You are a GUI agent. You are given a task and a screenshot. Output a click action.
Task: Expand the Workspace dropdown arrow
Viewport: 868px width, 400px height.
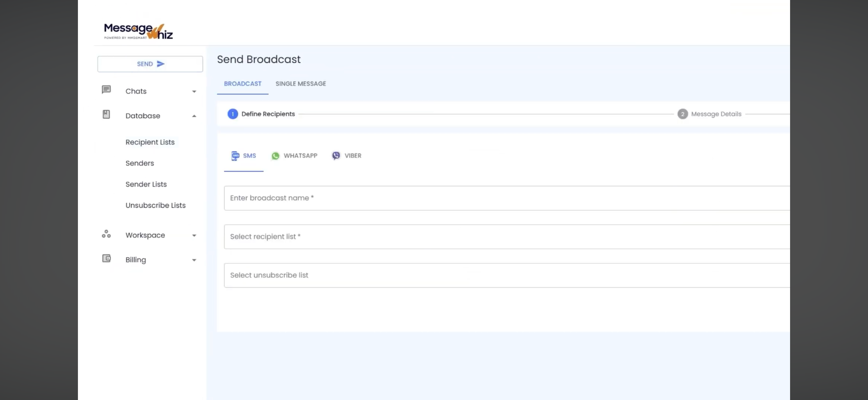(x=194, y=236)
